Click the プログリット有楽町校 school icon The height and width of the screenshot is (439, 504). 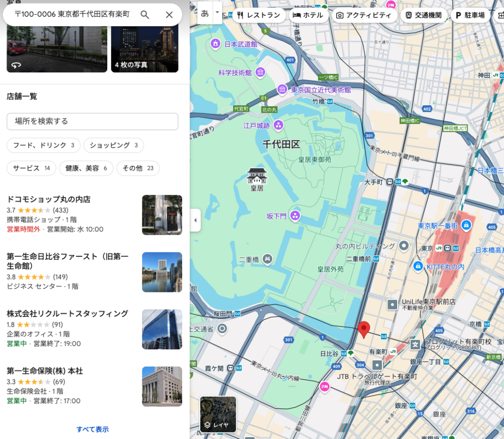click(x=415, y=345)
